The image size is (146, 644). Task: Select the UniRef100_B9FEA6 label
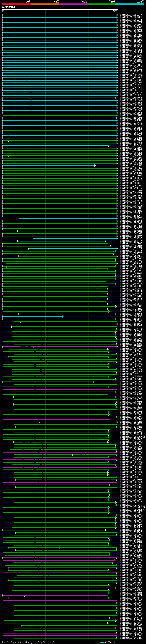pos(131,135)
